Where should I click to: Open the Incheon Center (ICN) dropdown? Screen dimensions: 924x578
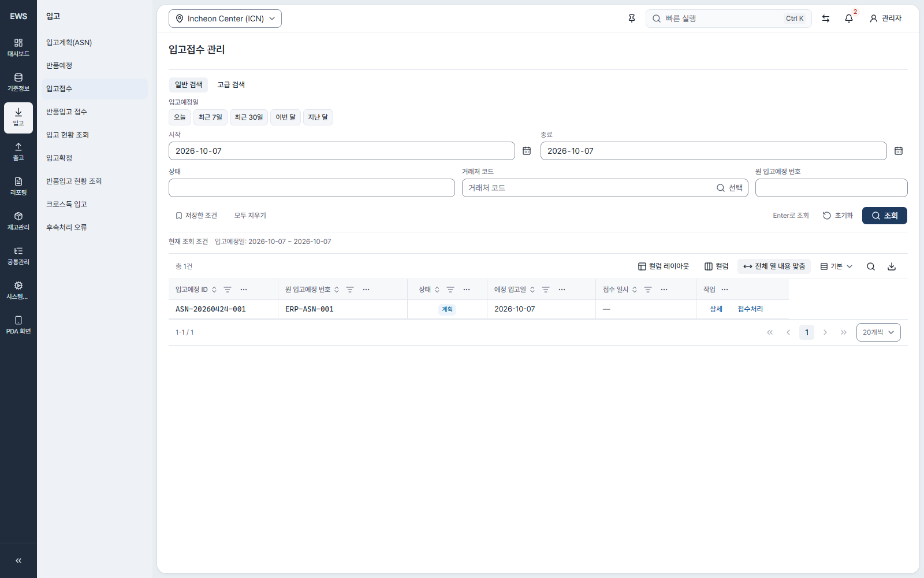click(225, 18)
